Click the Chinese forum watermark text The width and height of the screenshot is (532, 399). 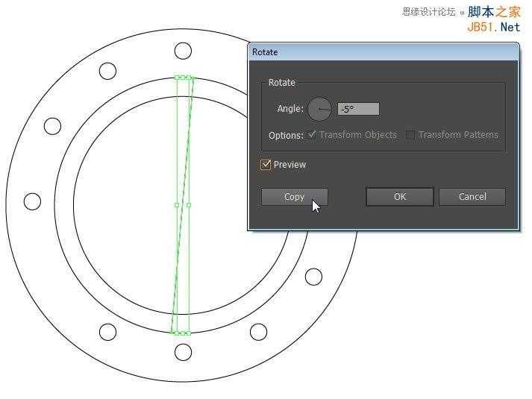pyautogui.click(x=428, y=12)
